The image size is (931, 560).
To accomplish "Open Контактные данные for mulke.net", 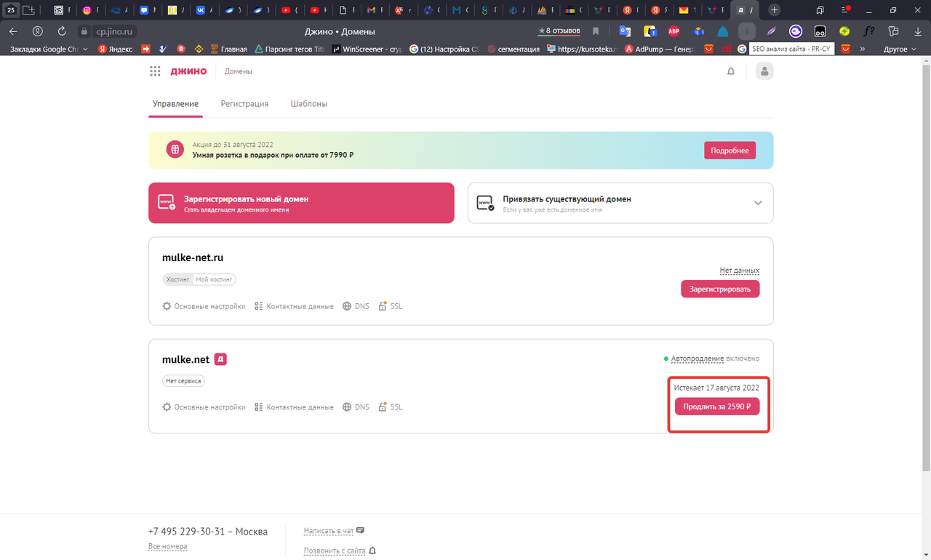I will point(294,407).
